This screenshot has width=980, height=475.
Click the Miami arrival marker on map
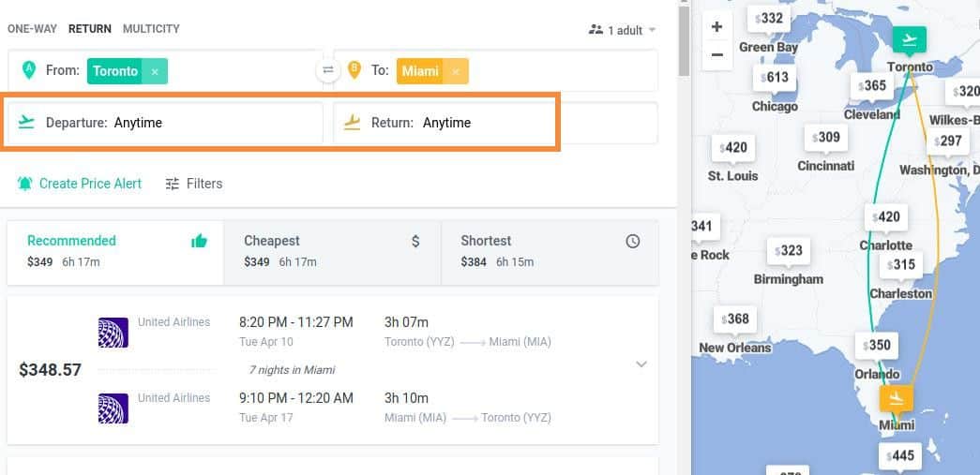897,397
